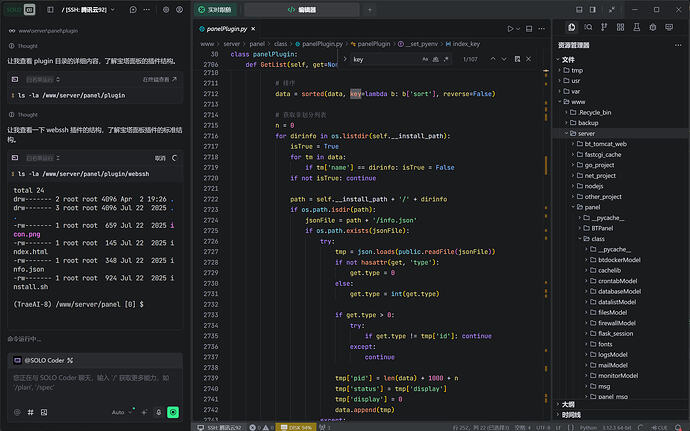Open the Explorer view icon
The width and height of the screenshot is (690, 431).
click(x=572, y=27)
